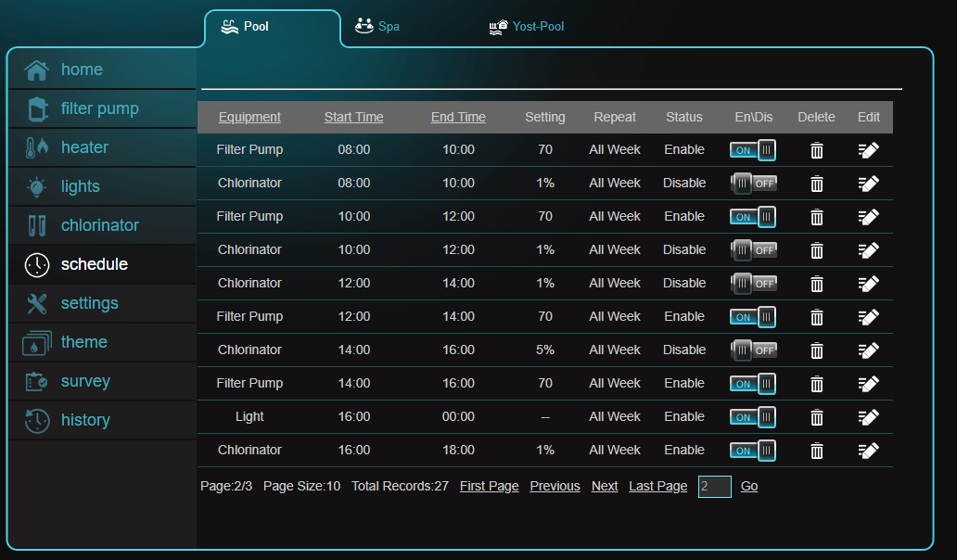Jump to the Last Page
The width and height of the screenshot is (957, 560).
pyautogui.click(x=658, y=486)
